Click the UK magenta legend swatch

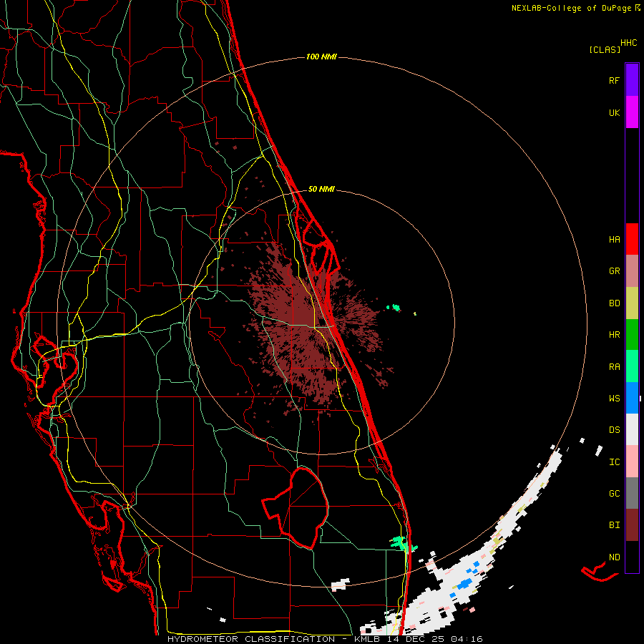(x=632, y=112)
